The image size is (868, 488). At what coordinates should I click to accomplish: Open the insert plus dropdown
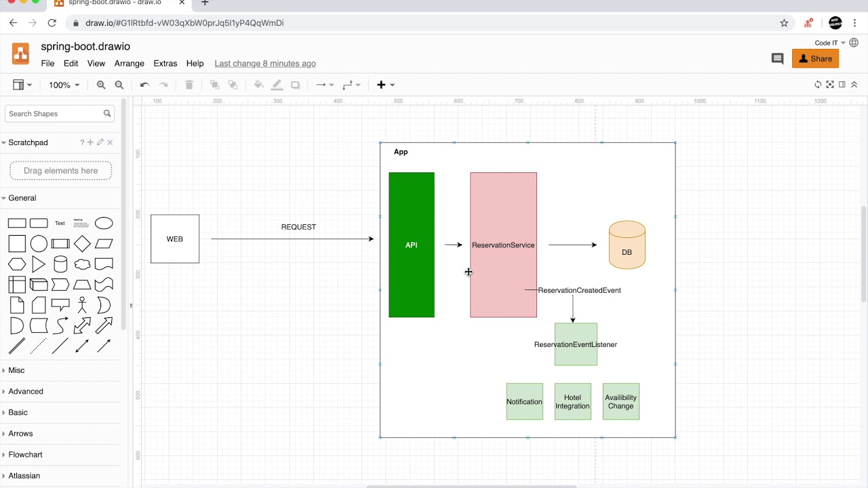click(x=386, y=85)
